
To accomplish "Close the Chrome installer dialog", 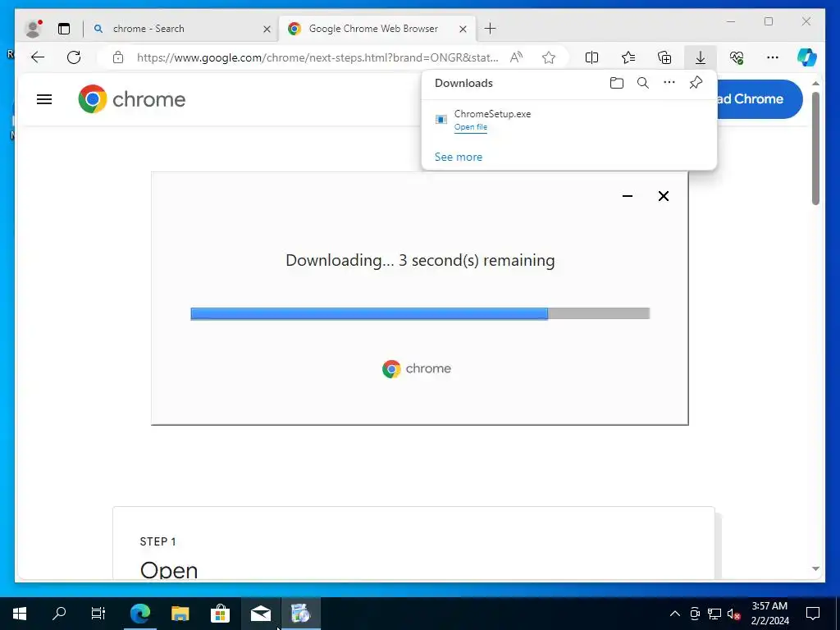I will coord(663,196).
